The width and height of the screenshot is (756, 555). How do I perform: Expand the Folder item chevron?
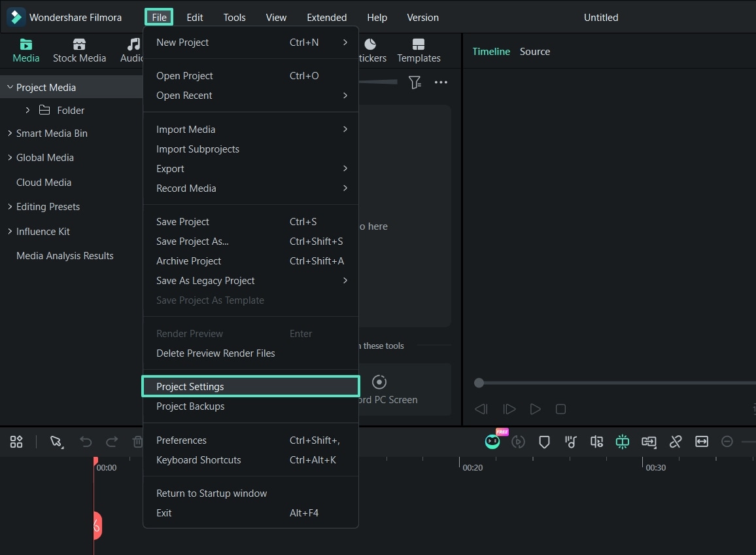click(27, 110)
